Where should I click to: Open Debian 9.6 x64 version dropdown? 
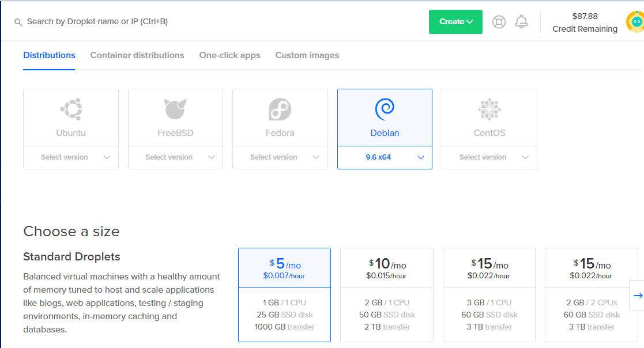pyautogui.click(x=385, y=157)
